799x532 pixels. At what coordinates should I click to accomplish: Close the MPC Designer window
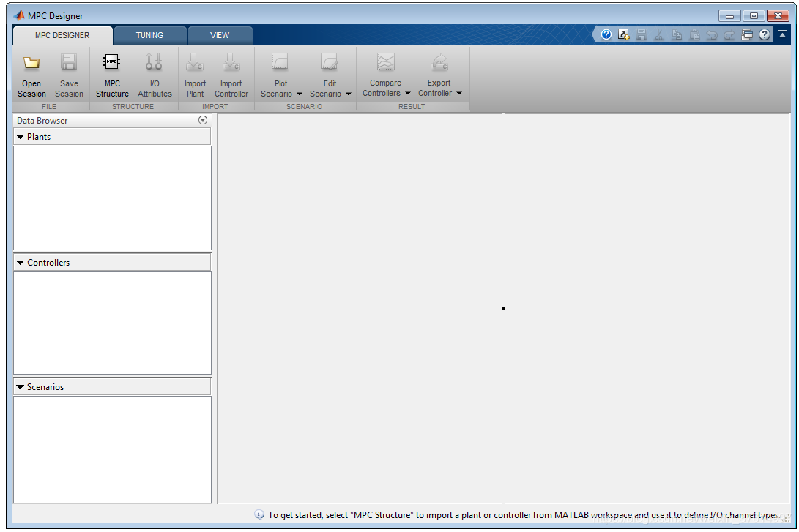tap(778, 16)
